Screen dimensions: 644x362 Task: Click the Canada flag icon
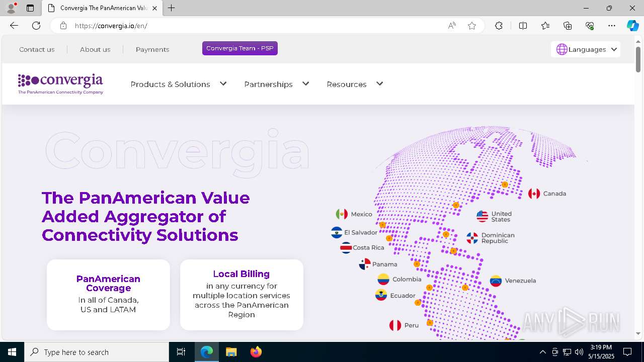534,194
